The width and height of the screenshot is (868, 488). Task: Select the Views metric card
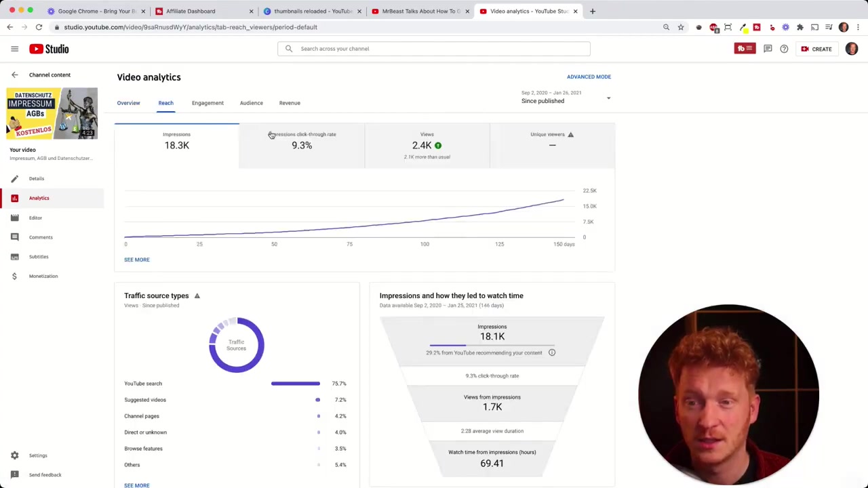[427, 146]
